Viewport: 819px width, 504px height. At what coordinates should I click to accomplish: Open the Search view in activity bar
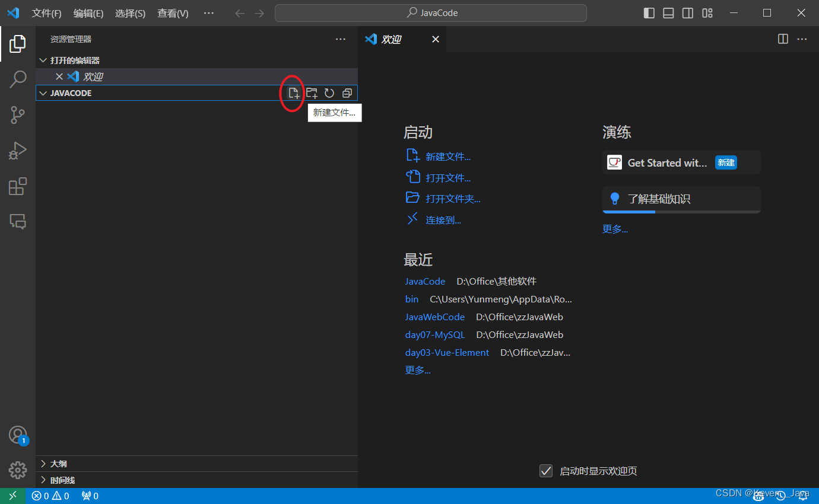18,79
